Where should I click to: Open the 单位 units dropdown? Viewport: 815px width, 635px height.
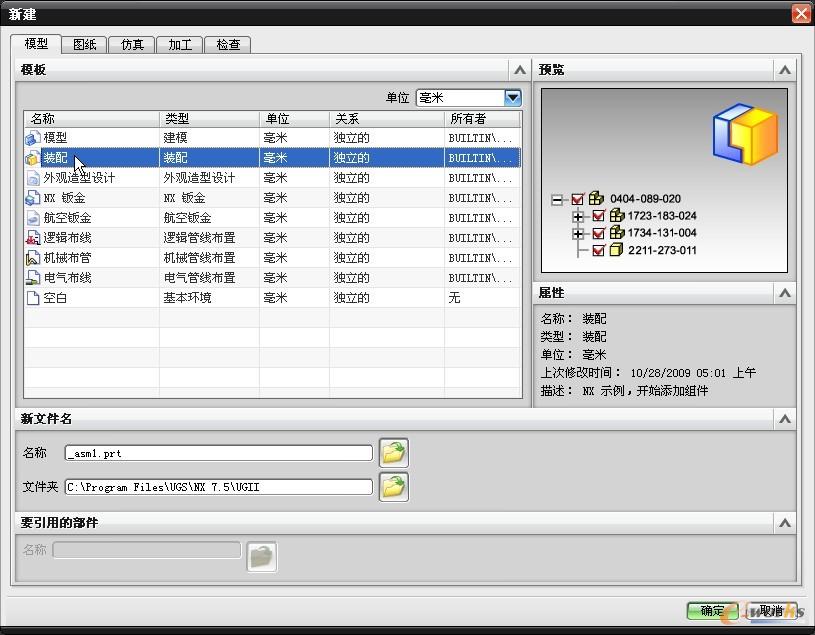click(x=513, y=98)
